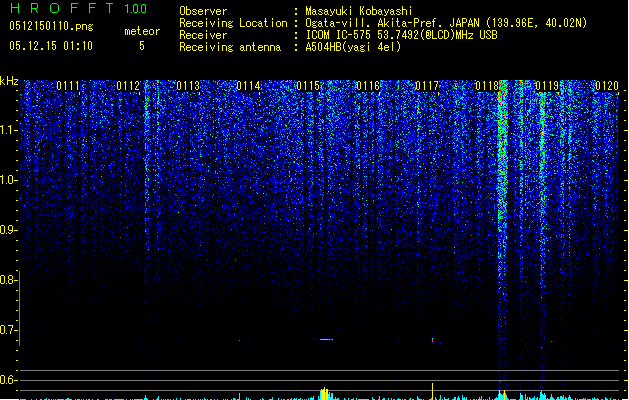Click the meteor count 5
Viewport: 629px width, 400px height.
(x=142, y=46)
